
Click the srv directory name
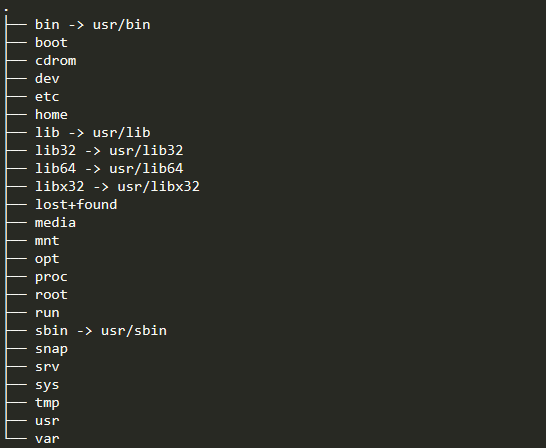(x=47, y=367)
